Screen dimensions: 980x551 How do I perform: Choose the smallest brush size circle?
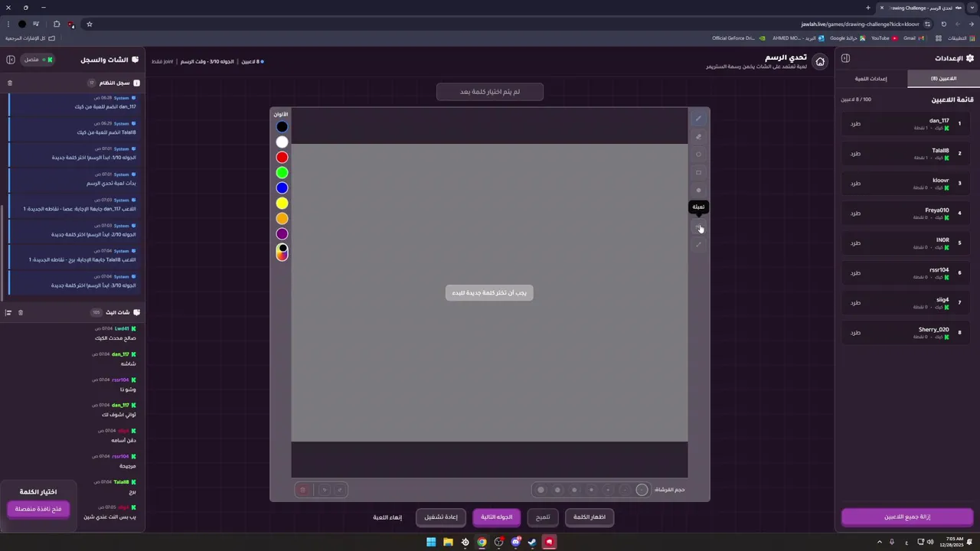642,490
